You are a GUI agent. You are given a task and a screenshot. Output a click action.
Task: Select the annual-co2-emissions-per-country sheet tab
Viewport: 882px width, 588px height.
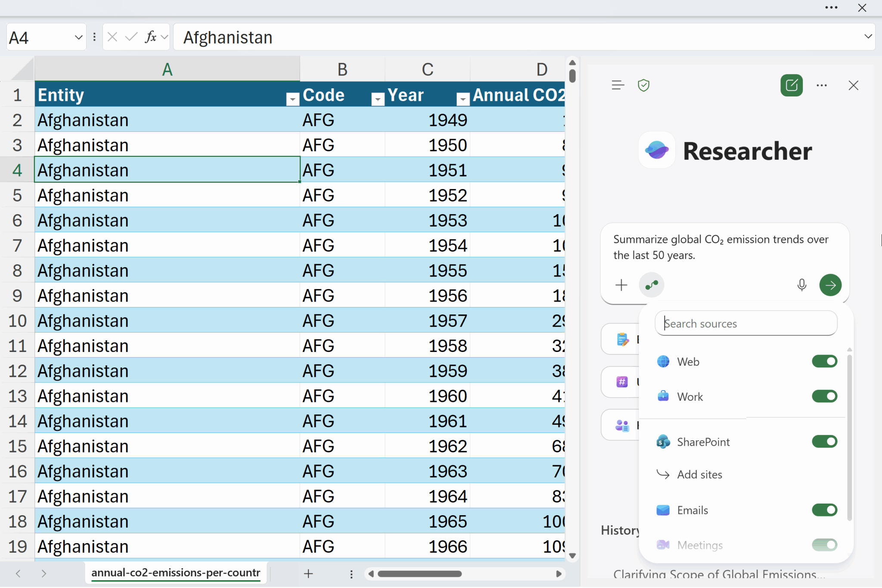click(x=176, y=573)
